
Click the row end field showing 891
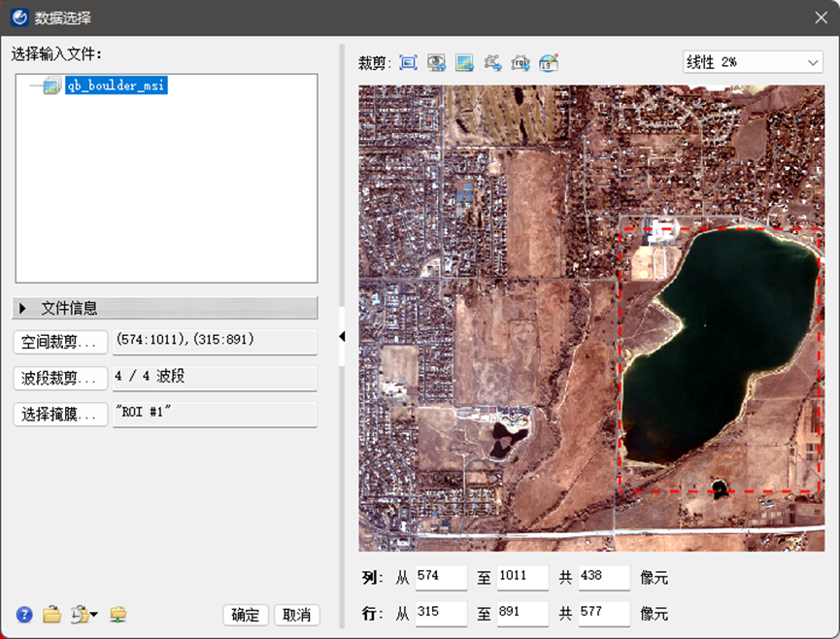[522, 614]
